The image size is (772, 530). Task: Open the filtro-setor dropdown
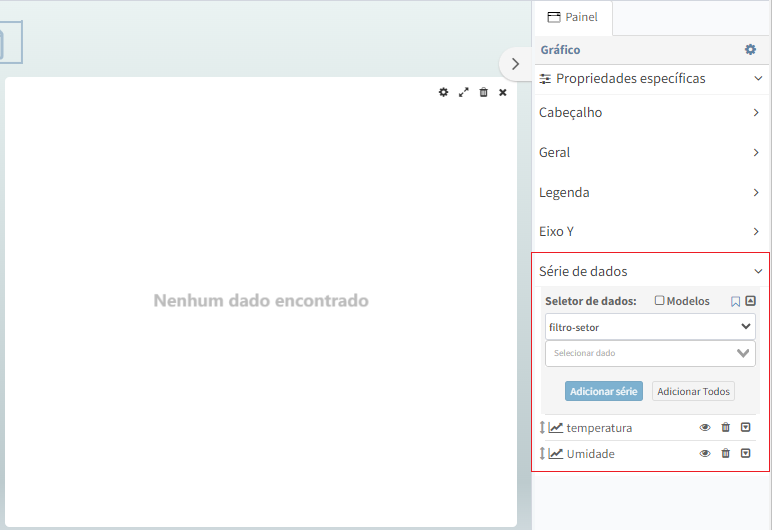pyautogui.click(x=650, y=327)
